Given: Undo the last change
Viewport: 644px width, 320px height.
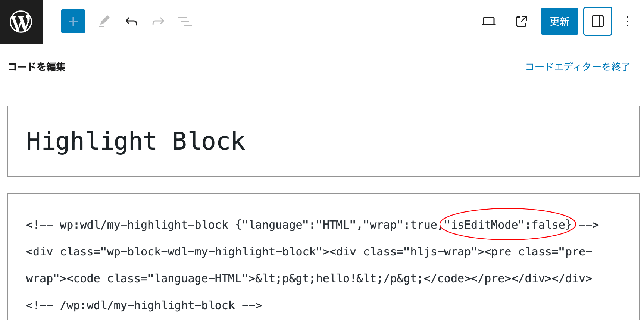Looking at the screenshot, I should (x=131, y=21).
